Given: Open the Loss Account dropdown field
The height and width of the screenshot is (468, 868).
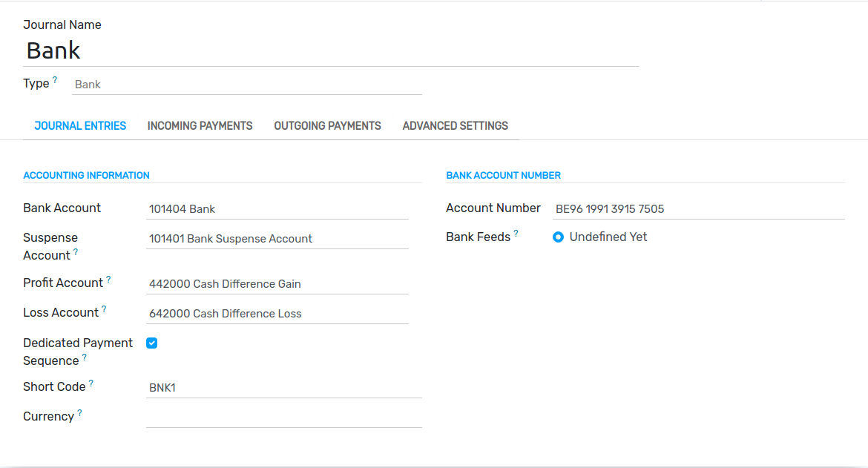Looking at the screenshot, I should (x=277, y=314).
